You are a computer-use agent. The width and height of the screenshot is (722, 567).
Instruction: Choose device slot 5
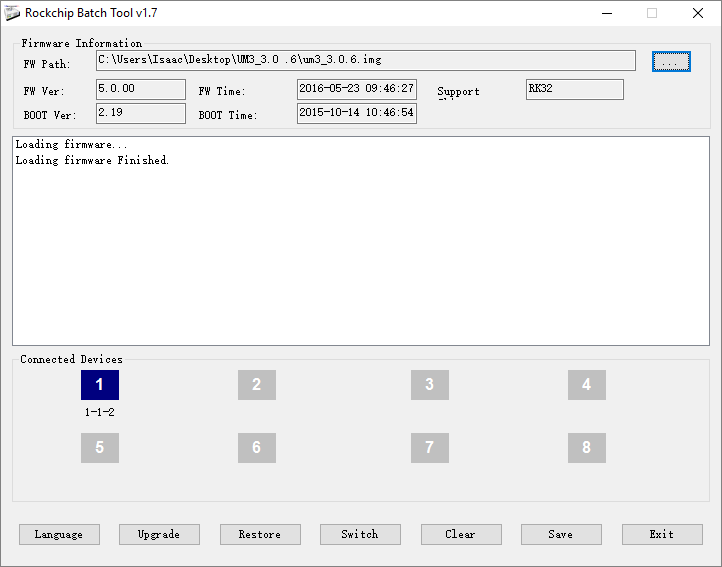(99, 448)
